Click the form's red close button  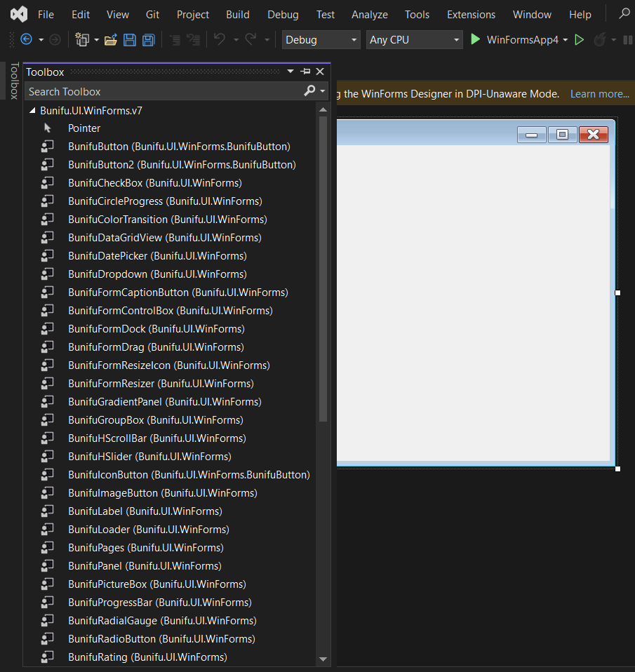click(594, 135)
